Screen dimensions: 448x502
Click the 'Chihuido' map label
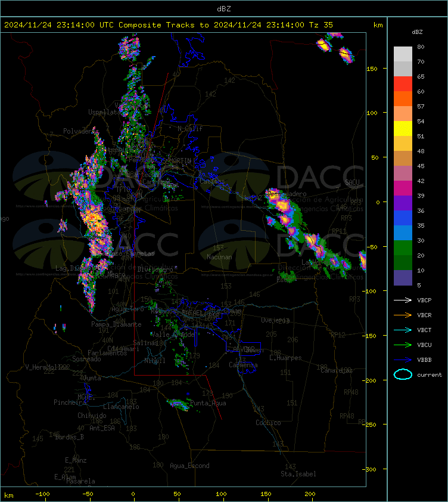[x=92, y=415]
